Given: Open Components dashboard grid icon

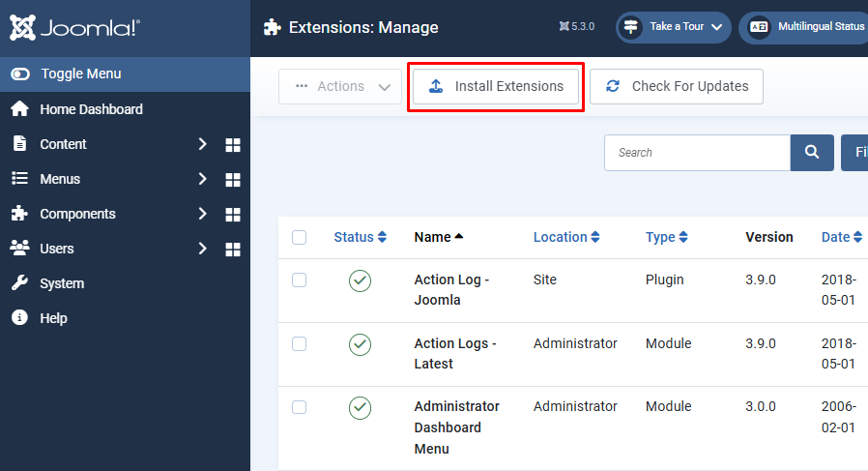Looking at the screenshot, I should [x=232, y=215].
